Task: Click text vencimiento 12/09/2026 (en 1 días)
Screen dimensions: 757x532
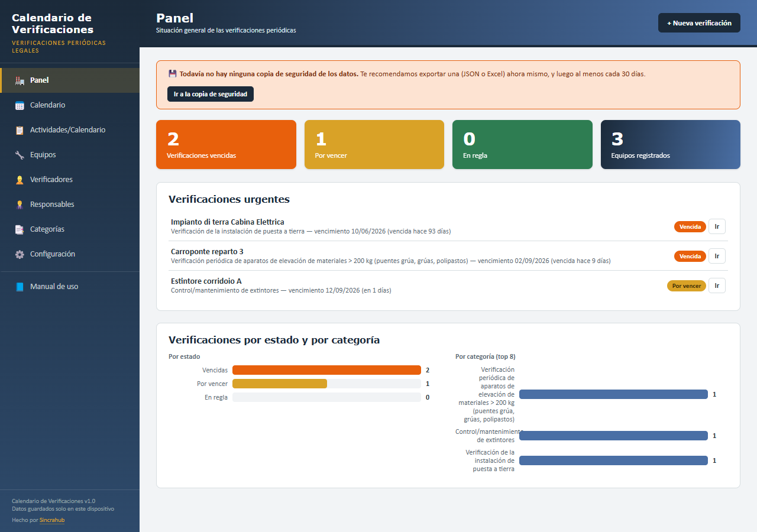Action: click(339, 290)
